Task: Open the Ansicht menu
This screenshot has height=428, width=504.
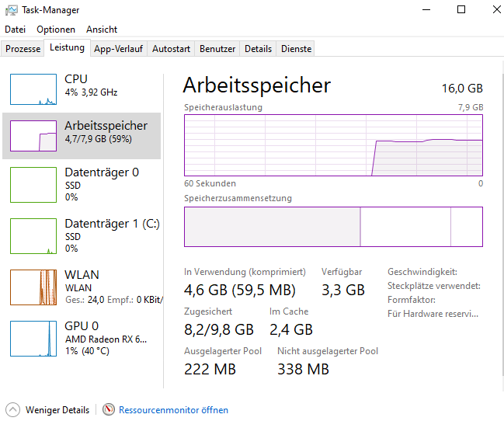Action: [x=102, y=30]
